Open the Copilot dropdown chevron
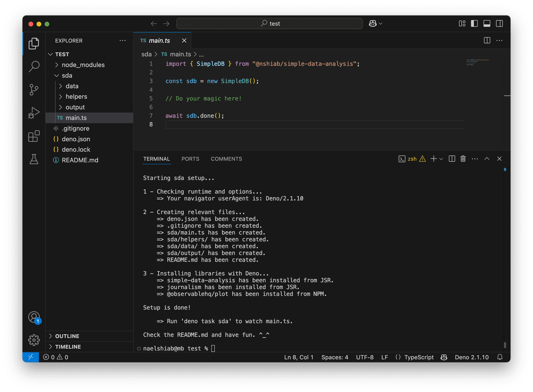Screen dimensions: 533x392 tap(380, 23)
